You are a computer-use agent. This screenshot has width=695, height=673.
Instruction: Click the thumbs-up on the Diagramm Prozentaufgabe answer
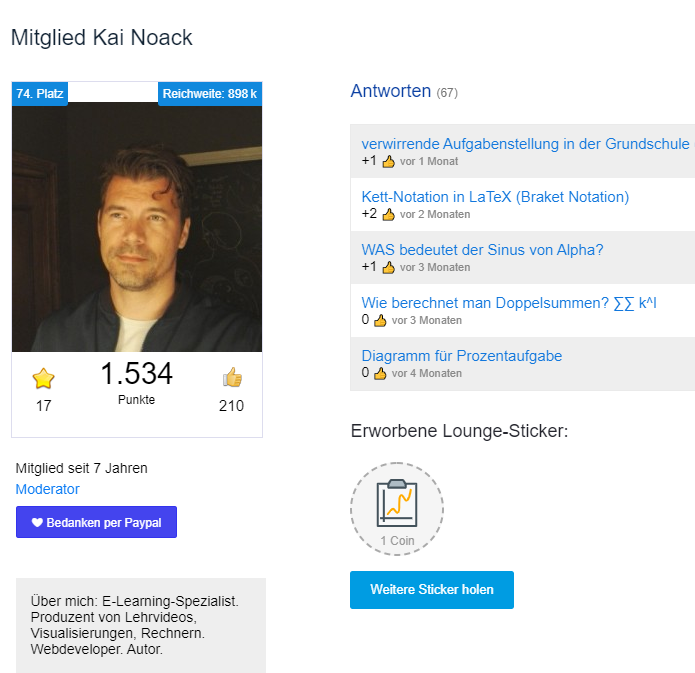[x=380, y=374]
